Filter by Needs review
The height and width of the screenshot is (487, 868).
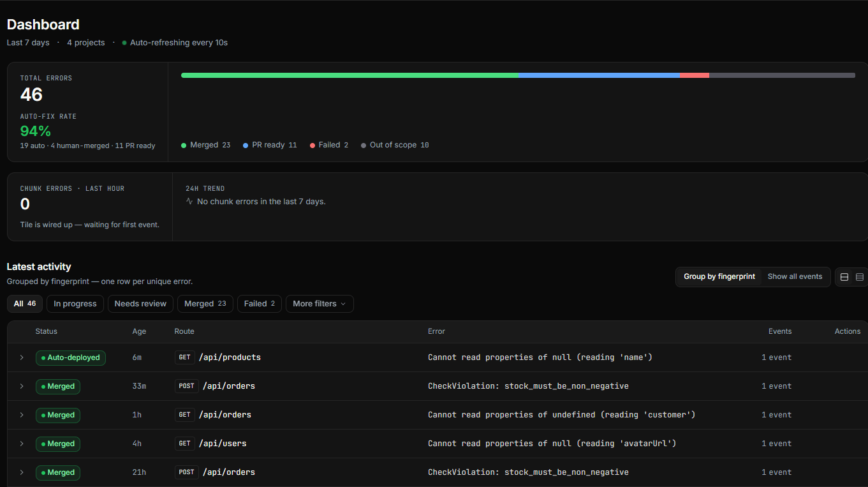[140, 304]
